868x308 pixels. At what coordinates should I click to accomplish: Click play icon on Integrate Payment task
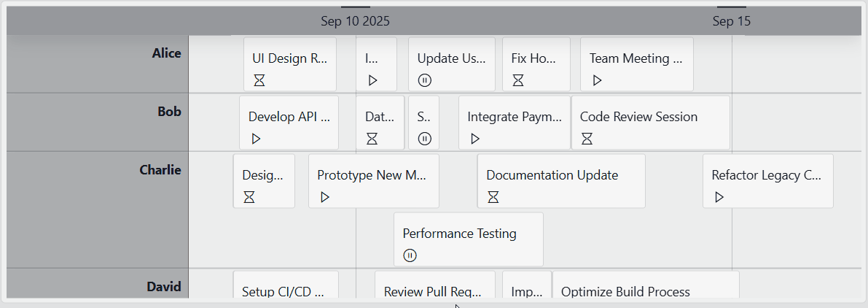(475, 139)
